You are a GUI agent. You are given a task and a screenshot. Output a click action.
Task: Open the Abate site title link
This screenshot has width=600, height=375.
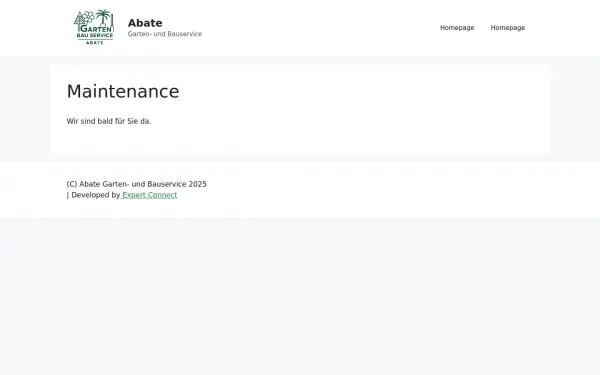coord(145,23)
